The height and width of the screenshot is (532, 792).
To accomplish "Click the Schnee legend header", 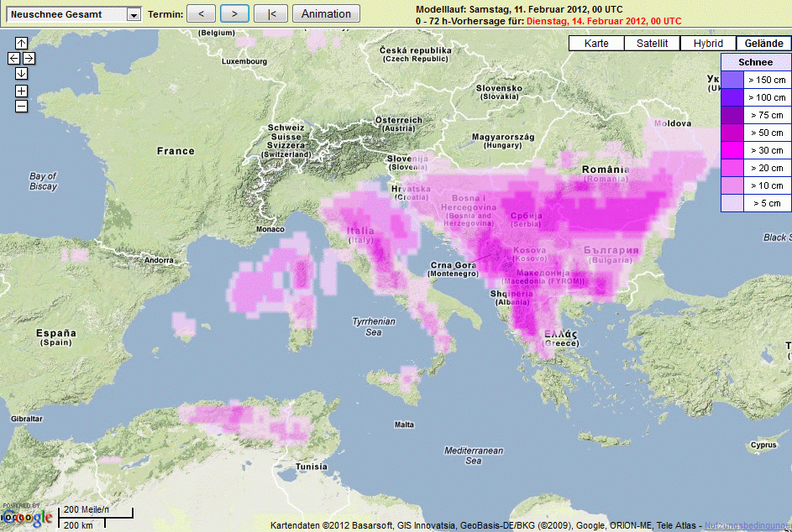I will tap(756, 62).
